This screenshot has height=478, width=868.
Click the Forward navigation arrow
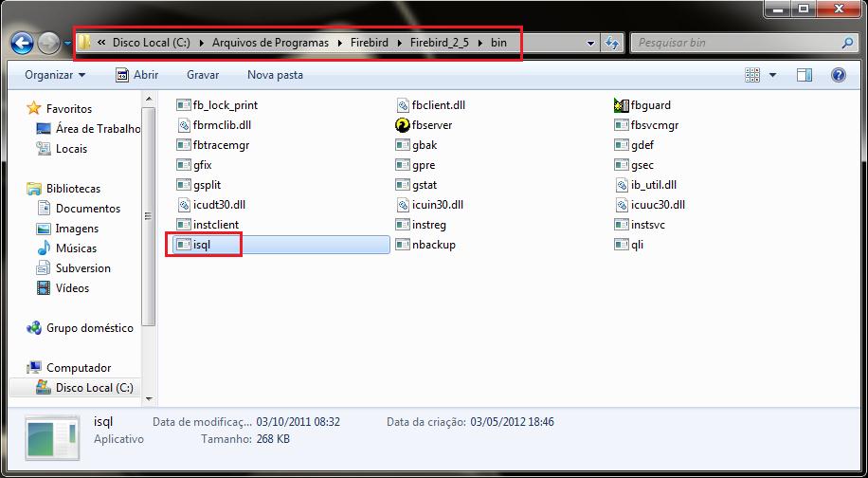(x=48, y=43)
